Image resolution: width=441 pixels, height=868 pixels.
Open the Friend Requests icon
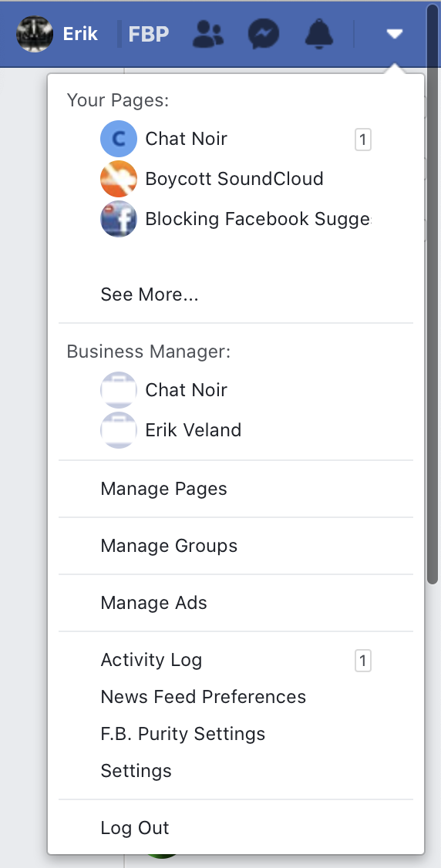pos(208,34)
